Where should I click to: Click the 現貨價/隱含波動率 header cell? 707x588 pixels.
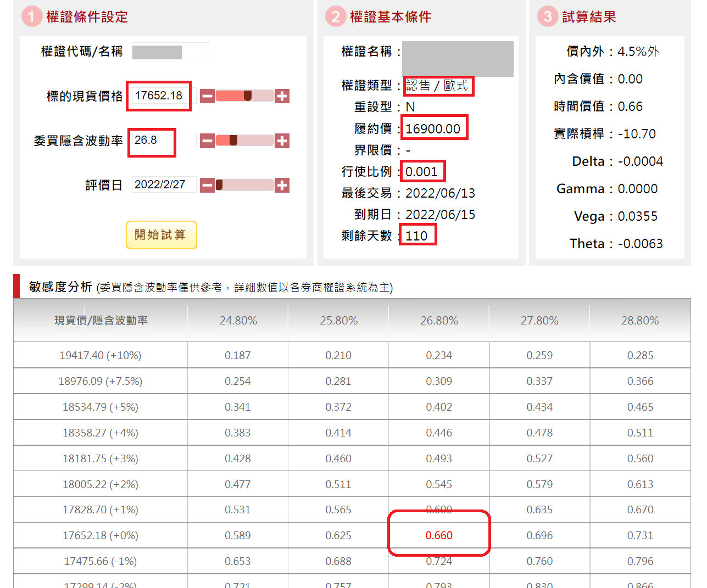101,321
